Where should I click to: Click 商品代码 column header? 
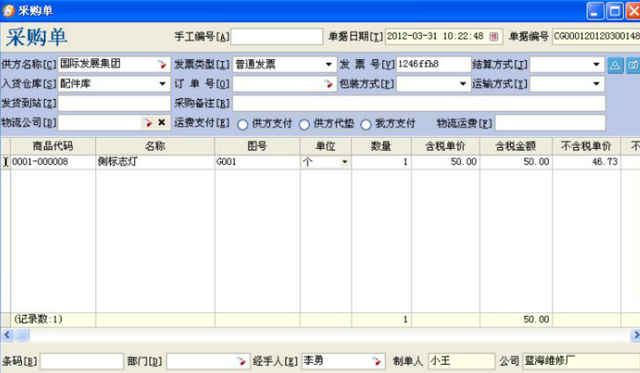coord(53,146)
